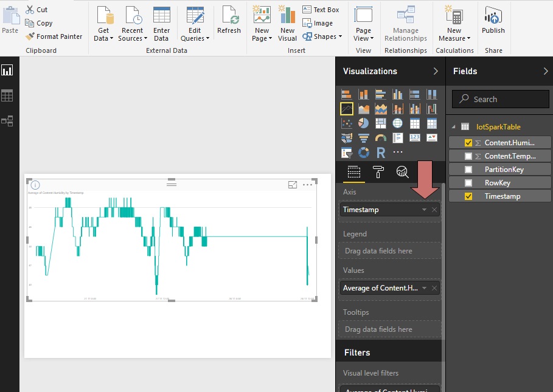This screenshot has width=553, height=392.
Task: Open the Page View menu
Action: [363, 24]
